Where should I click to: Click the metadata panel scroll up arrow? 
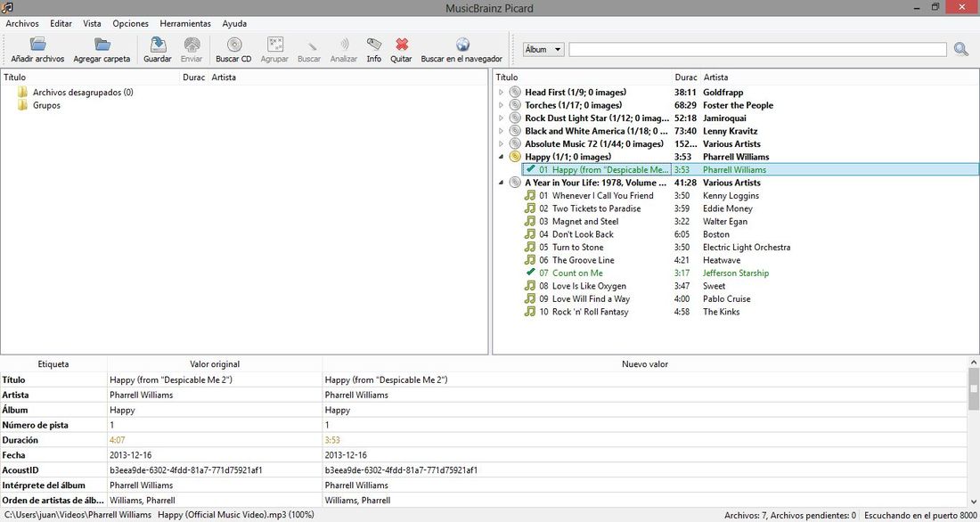(973, 362)
